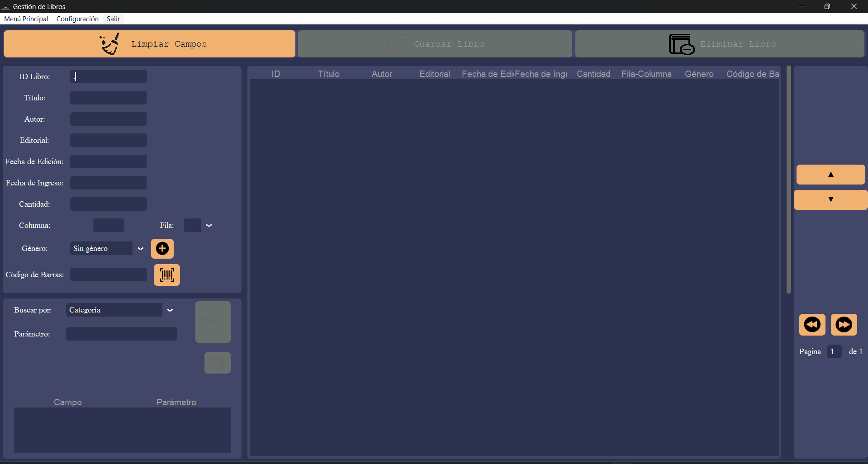Click the plus icon to add a género

[162, 248]
